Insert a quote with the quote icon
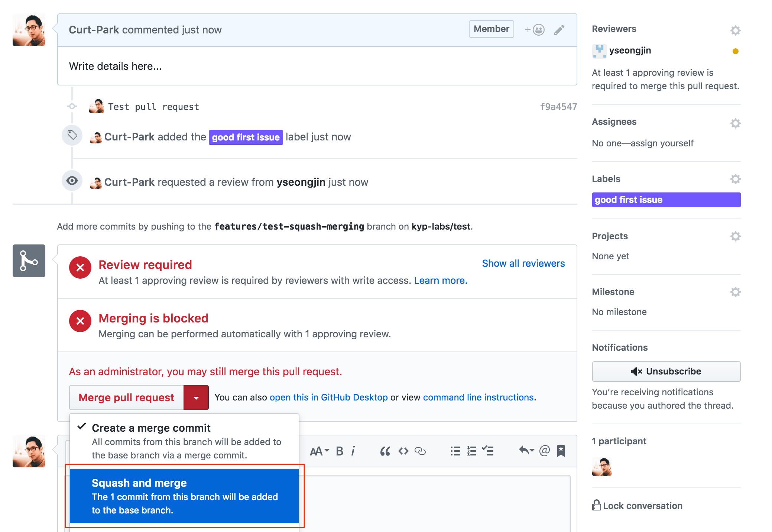The height and width of the screenshot is (532, 772). tap(385, 451)
